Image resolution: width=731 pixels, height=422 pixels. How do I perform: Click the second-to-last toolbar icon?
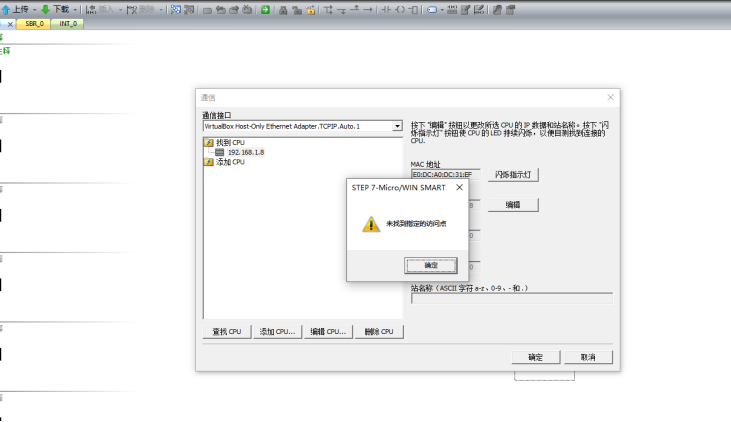click(x=497, y=9)
